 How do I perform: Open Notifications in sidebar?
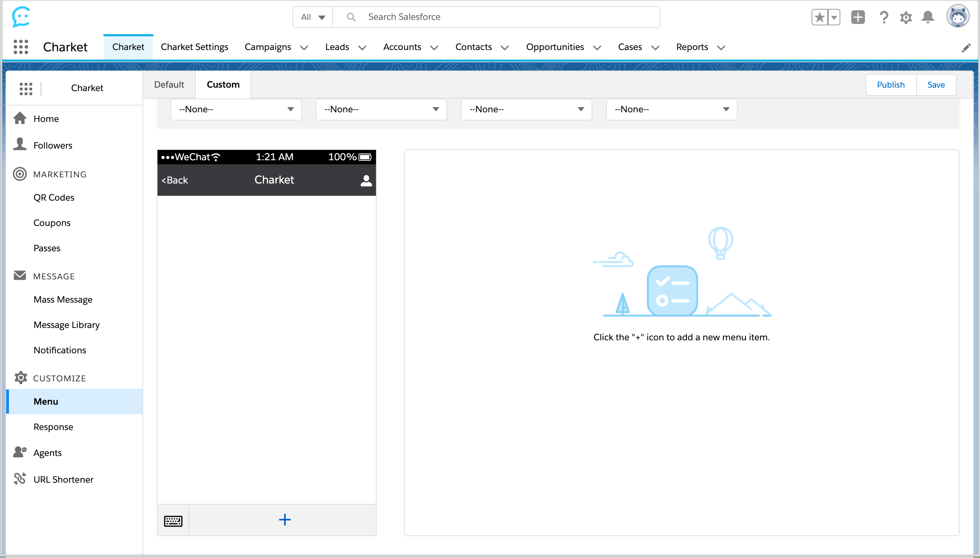(x=60, y=350)
